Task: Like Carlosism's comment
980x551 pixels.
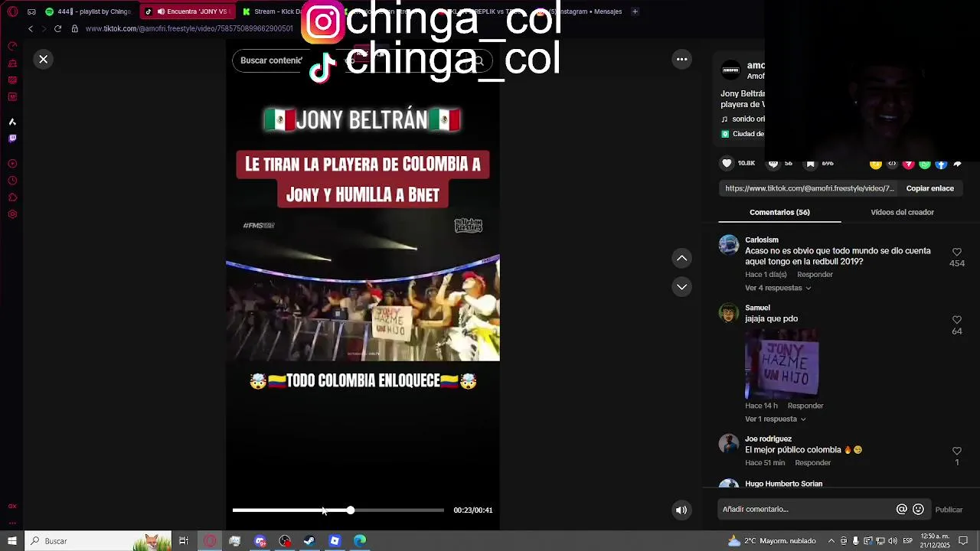Action: click(x=956, y=252)
